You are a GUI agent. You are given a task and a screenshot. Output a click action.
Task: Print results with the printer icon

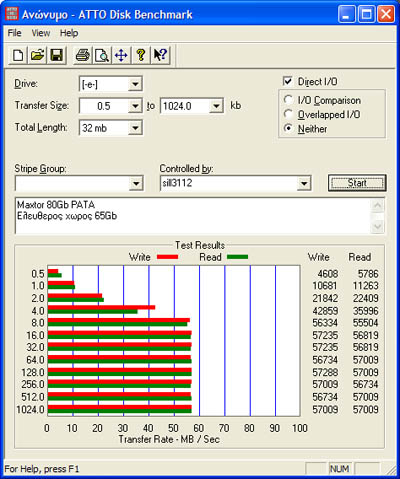pyautogui.click(x=82, y=55)
